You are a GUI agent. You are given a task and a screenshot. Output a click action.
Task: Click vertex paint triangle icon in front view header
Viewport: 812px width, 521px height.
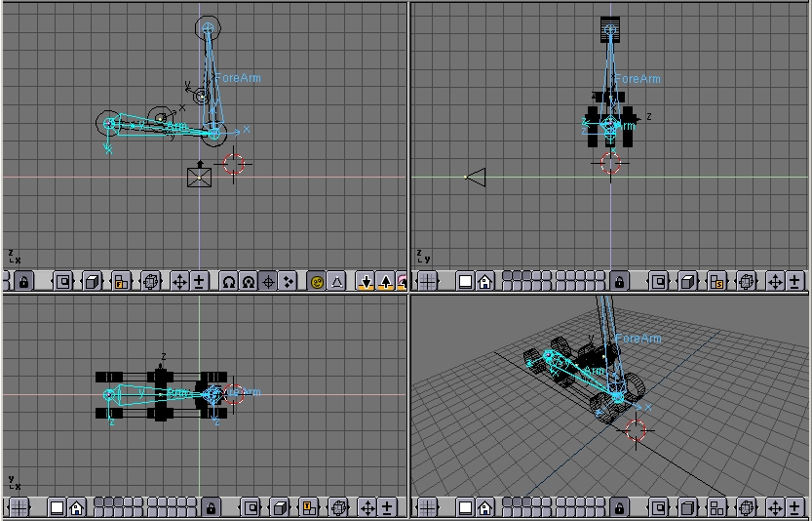click(x=335, y=281)
